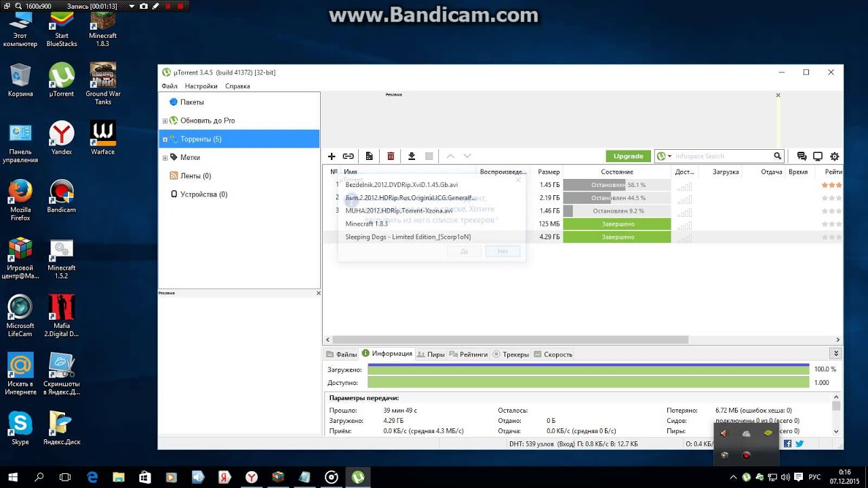This screenshot has height=488, width=868.
Task: Click the Add Torrent plus icon
Action: [x=332, y=157]
